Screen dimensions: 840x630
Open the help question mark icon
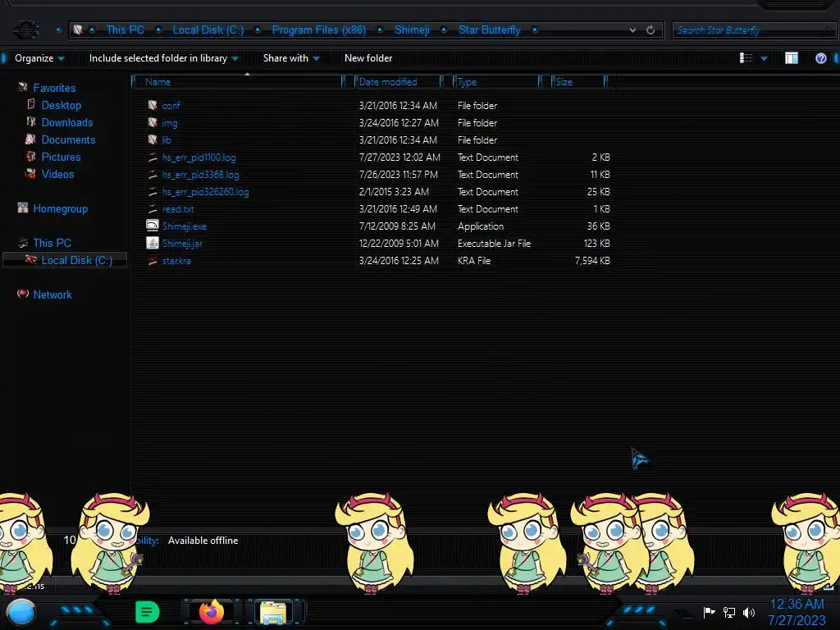pyautogui.click(x=820, y=58)
